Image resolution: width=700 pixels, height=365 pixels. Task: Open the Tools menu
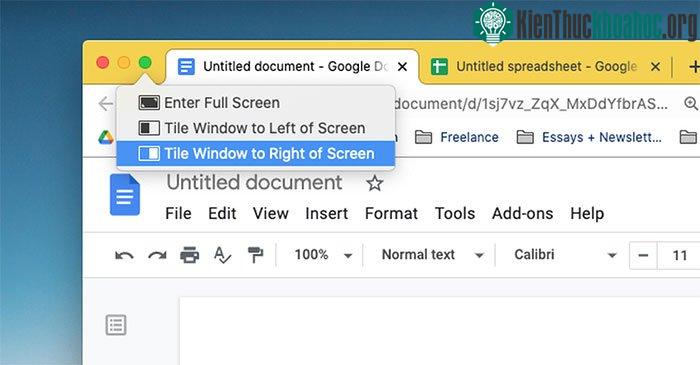pyautogui.click(x=455, y=213)
